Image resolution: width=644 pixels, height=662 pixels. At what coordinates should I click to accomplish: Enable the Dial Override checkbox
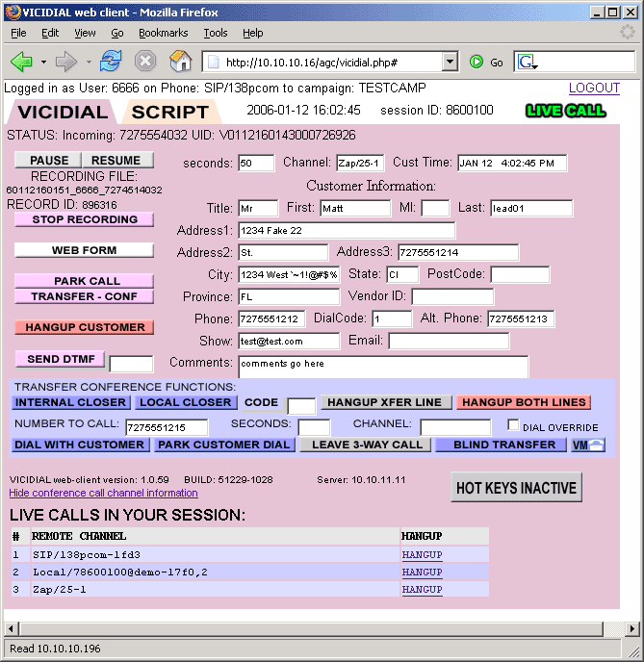(x=514, y=425)
